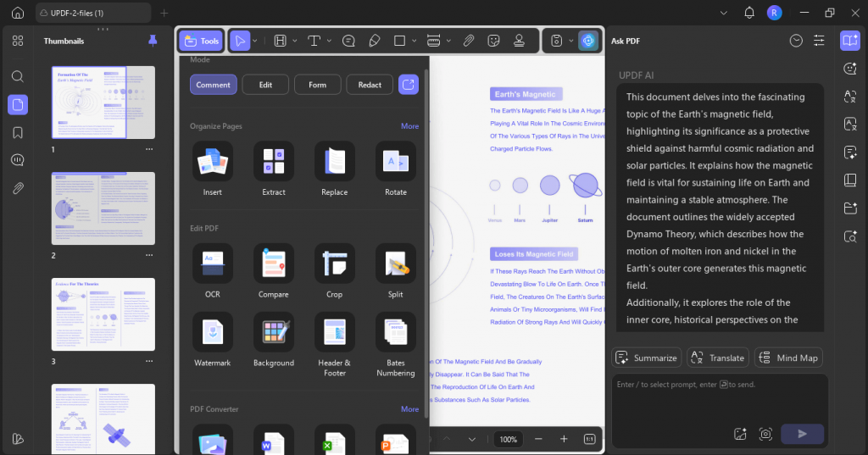Expand the text tool dropdown arrow
This screenshot has width=868, height=455.
(329, 41)
